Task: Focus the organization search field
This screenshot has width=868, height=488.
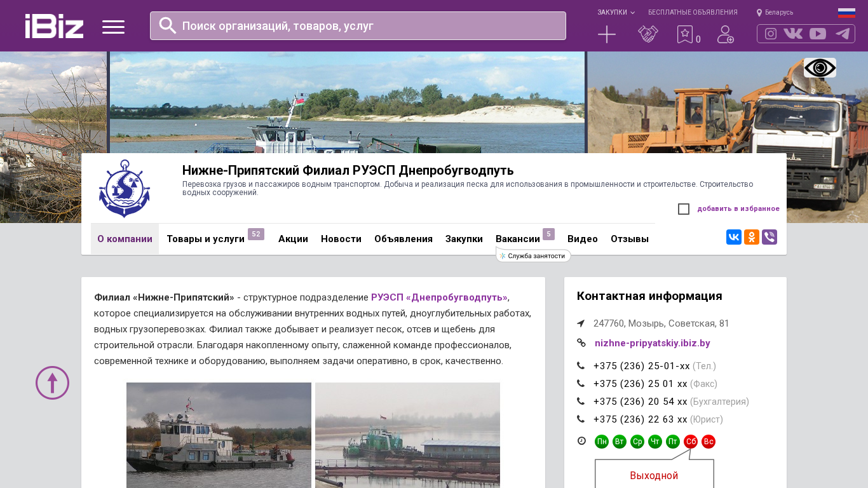Action: [x=358, y=25]
